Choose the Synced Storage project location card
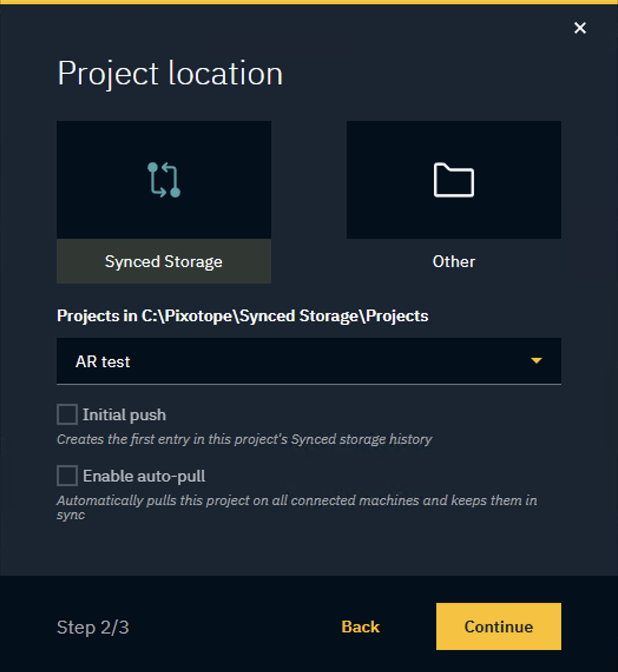Viewport: 618px width, 672px height. pos(163,200)
